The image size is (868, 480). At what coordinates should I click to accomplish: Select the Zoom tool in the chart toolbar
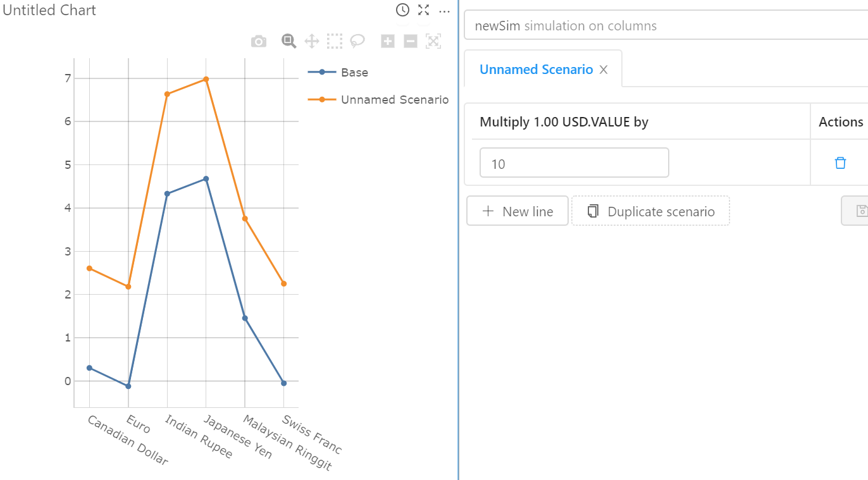click(x=288, y=40)
